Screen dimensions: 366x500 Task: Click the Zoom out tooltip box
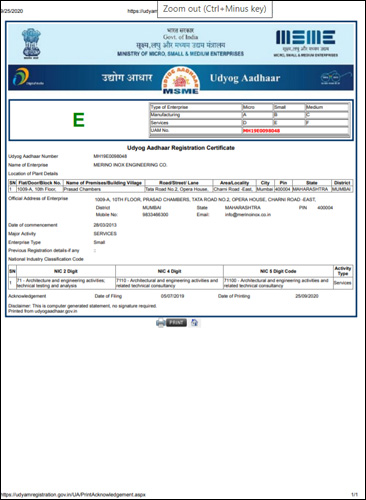(x=215, y=9)
